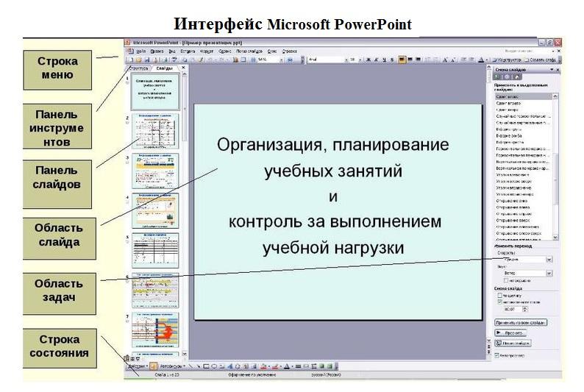Select slide 4 thumbnail in slides panel

[x=155, y=210]
